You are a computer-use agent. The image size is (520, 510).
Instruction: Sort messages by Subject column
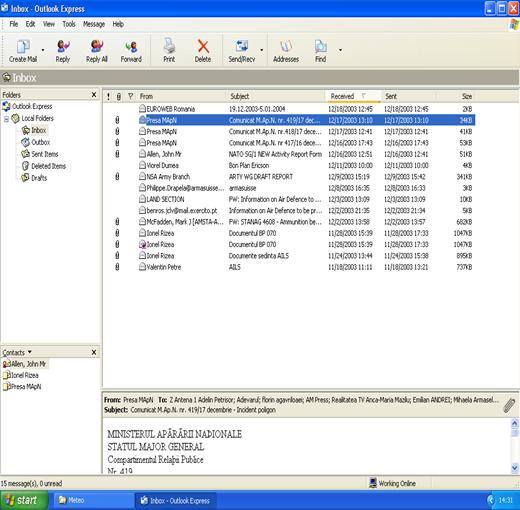[276, 97]
